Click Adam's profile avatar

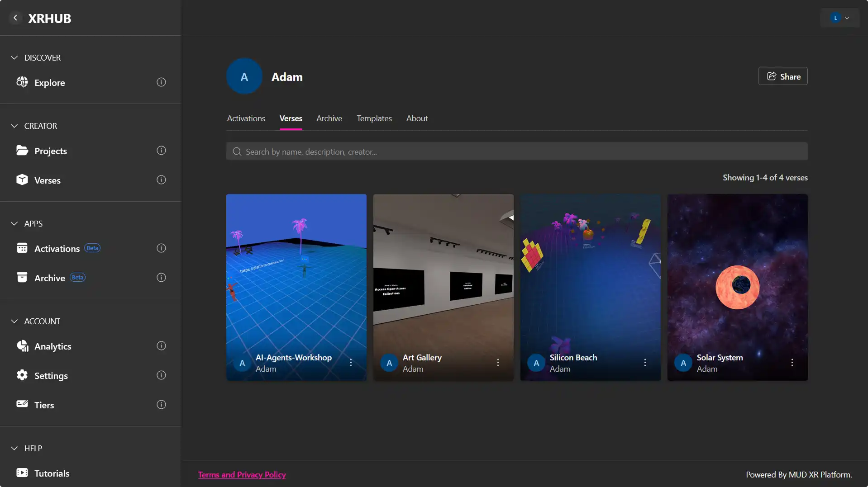[x=244, y=76]
